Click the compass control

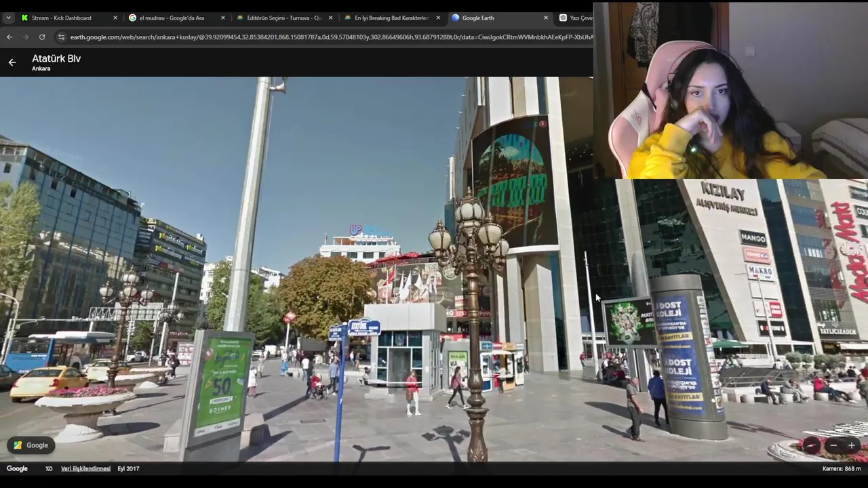[811, 445]
